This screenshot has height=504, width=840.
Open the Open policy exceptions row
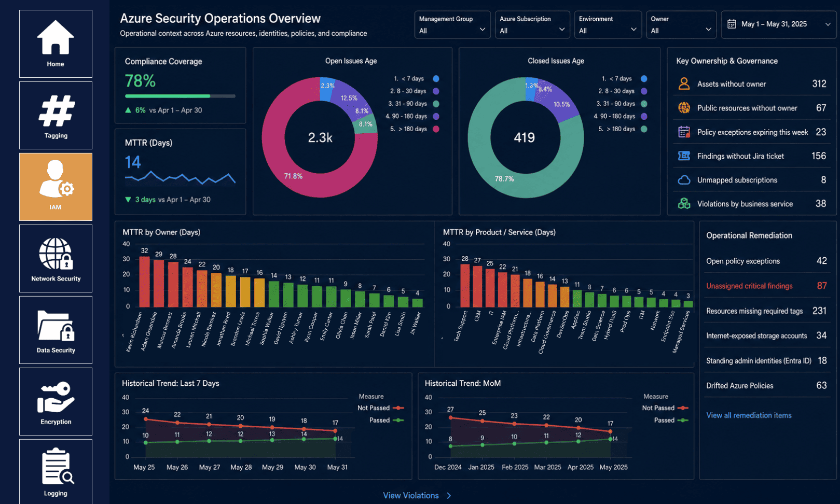click(766, 261)
